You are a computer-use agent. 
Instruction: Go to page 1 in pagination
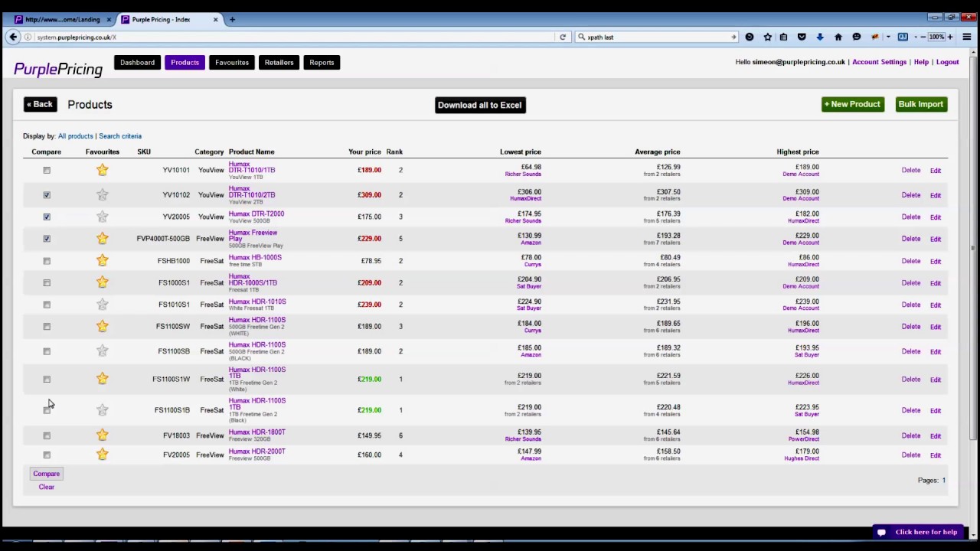[x=944, y=481]
